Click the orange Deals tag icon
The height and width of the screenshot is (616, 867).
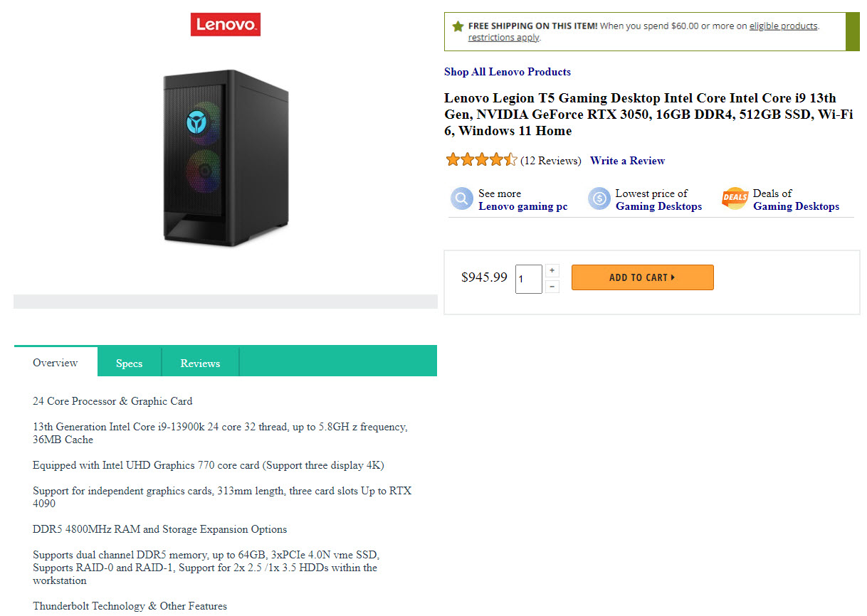click(x=735, y=198)
